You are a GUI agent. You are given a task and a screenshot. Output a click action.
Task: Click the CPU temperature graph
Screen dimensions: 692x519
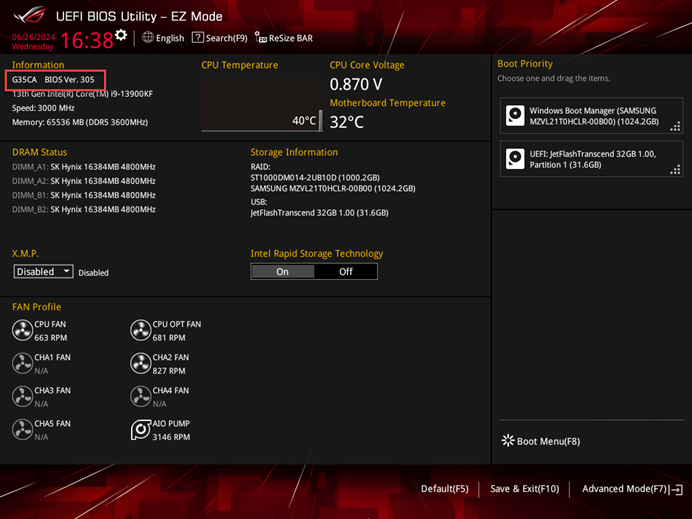[x=262, y=105]
